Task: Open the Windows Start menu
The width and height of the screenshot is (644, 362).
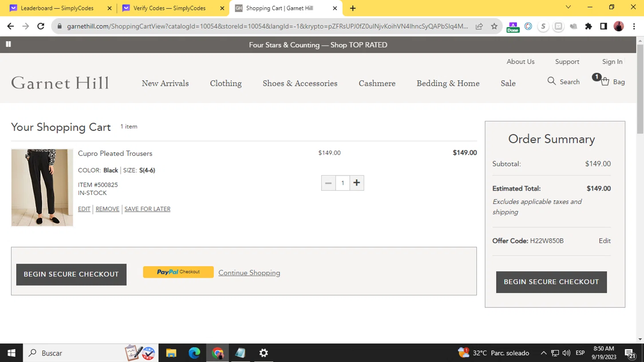Action: point(12,353)
